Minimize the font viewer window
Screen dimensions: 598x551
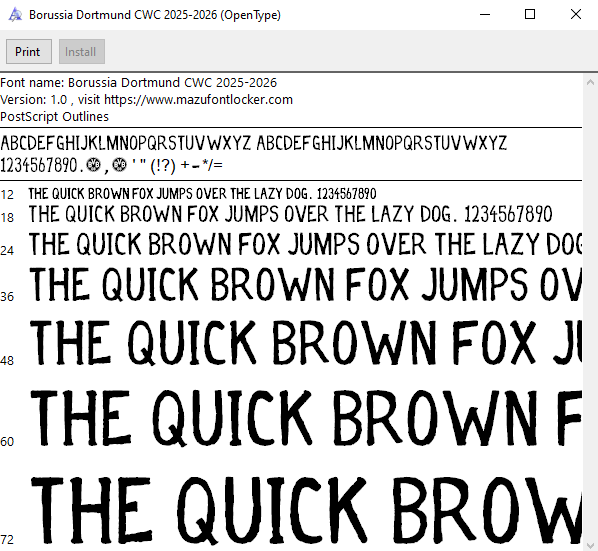coord(485,14)
